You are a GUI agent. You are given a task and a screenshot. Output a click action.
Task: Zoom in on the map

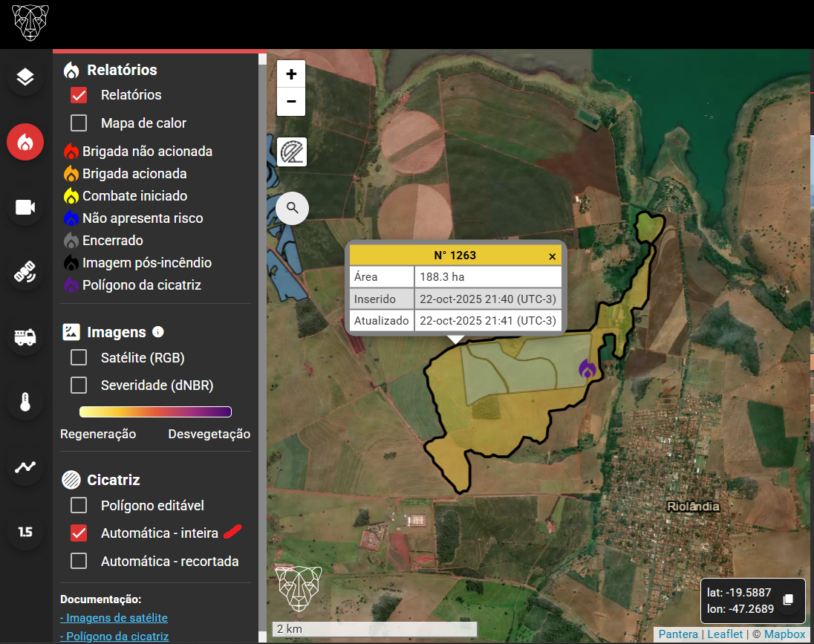pyautogui.click(x=291, y=74)
